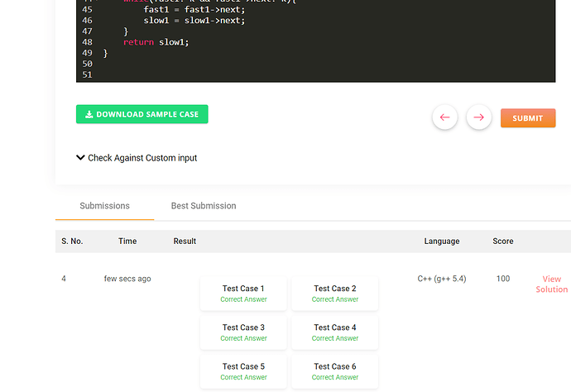Click the Score column header
The image size is (571, 392).
tap(503, 241)
